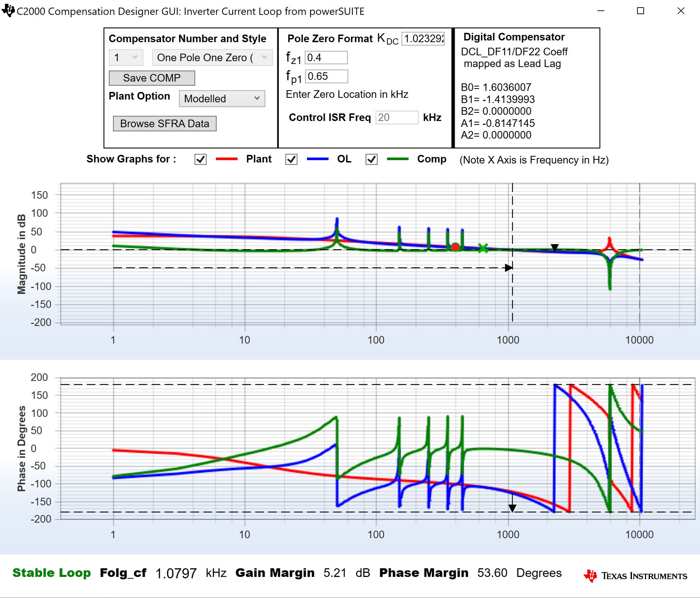Click the red zero marker on magnitude plot
This screenshot has height=598, width=700.
[455, 247]
